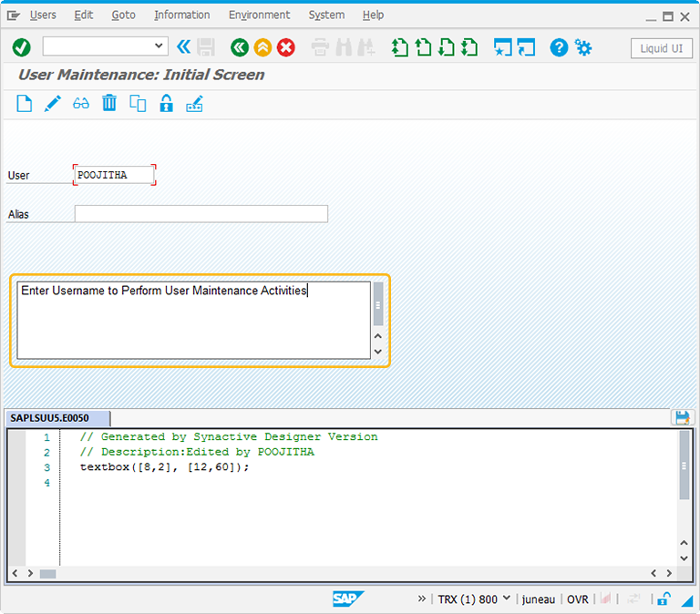Open the Goto menu
700x614 pixels.
[123, 15]
